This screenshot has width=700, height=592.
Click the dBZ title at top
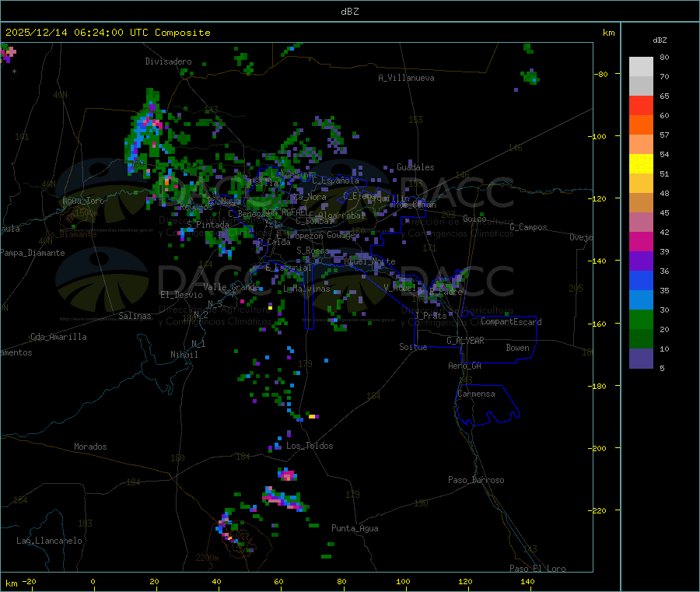click(349, 12)
